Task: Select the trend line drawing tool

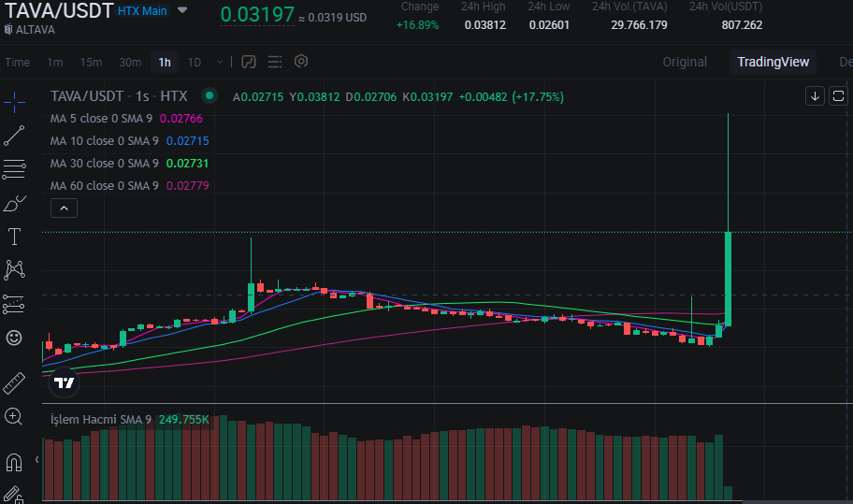Action: [x=14, y=136]
